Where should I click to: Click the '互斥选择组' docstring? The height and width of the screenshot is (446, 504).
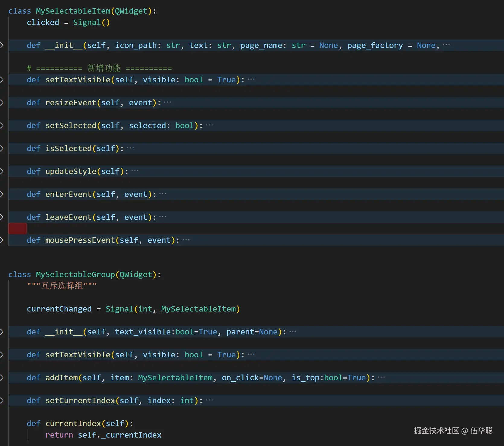coord(62,286)
